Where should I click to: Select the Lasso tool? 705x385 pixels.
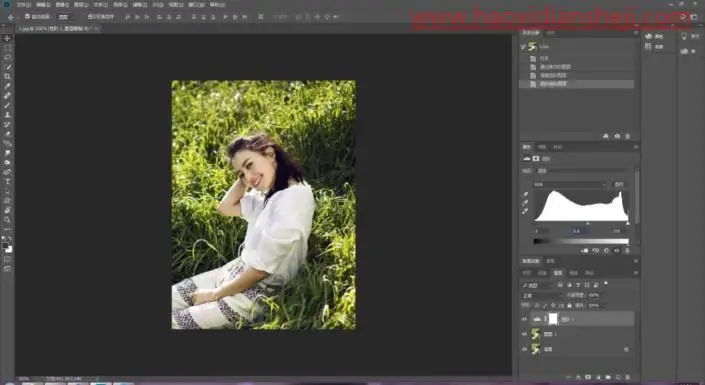7,58
